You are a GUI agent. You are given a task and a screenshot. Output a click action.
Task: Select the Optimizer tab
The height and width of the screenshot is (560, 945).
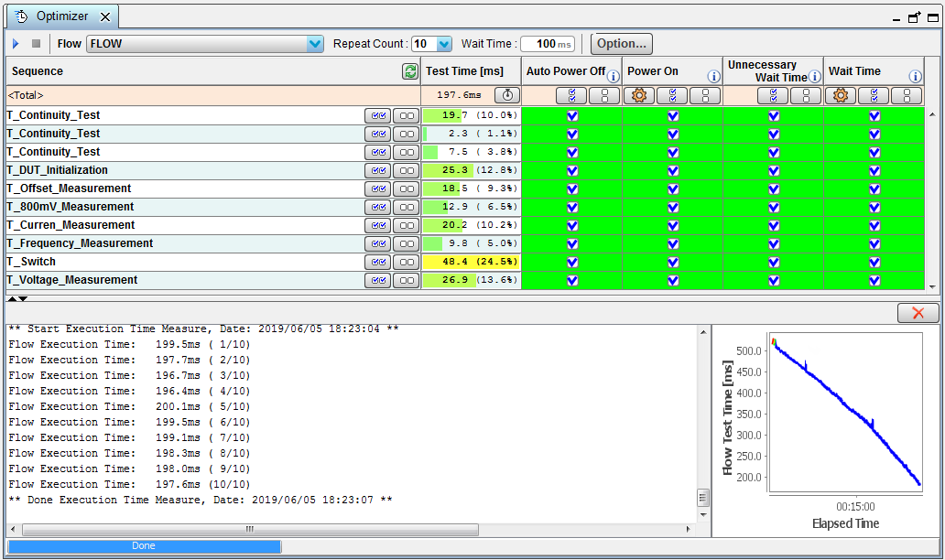point(62,16)
